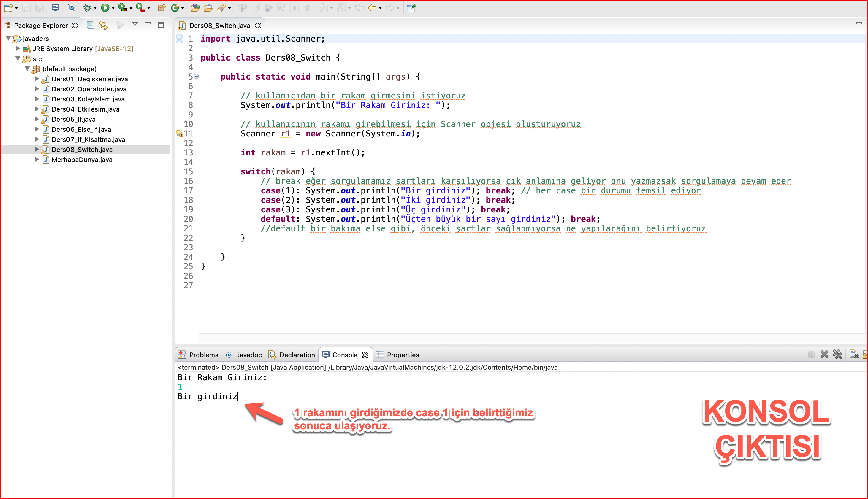Close the Package Explorer view

75,25
